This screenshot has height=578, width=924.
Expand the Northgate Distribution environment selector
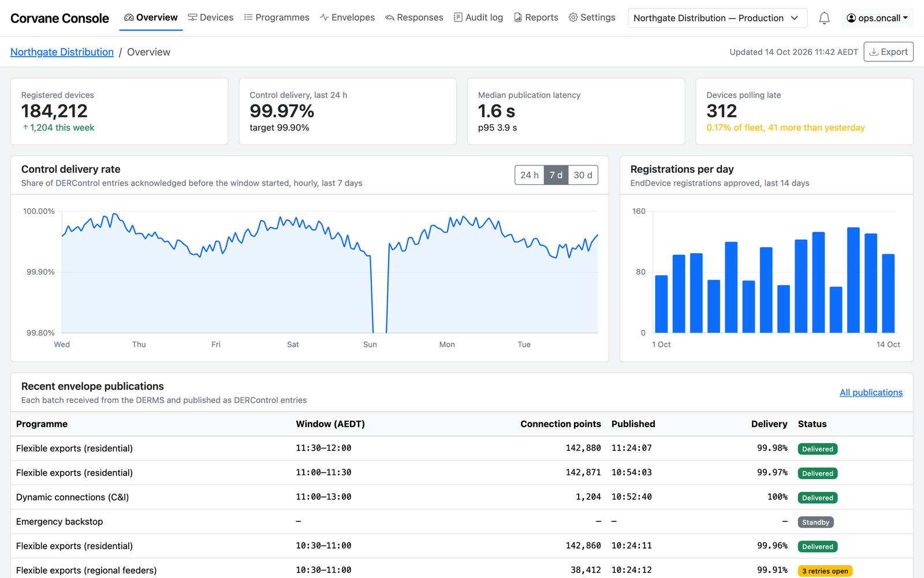tap(717, 18)
